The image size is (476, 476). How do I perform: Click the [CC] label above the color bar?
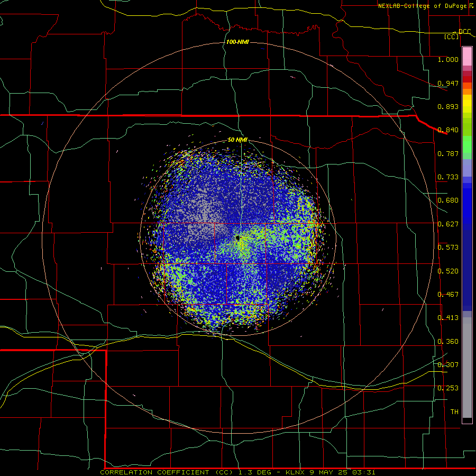tap(452, 36)
